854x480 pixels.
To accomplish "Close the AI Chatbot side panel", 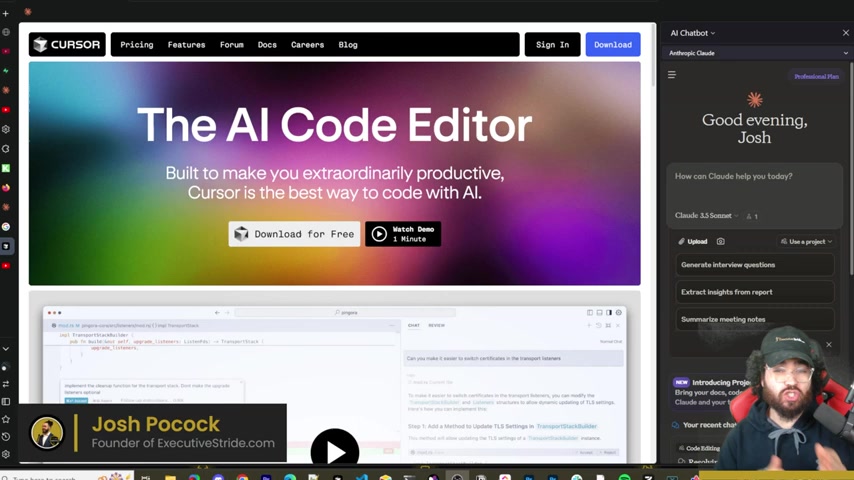I will coord(845,33).
